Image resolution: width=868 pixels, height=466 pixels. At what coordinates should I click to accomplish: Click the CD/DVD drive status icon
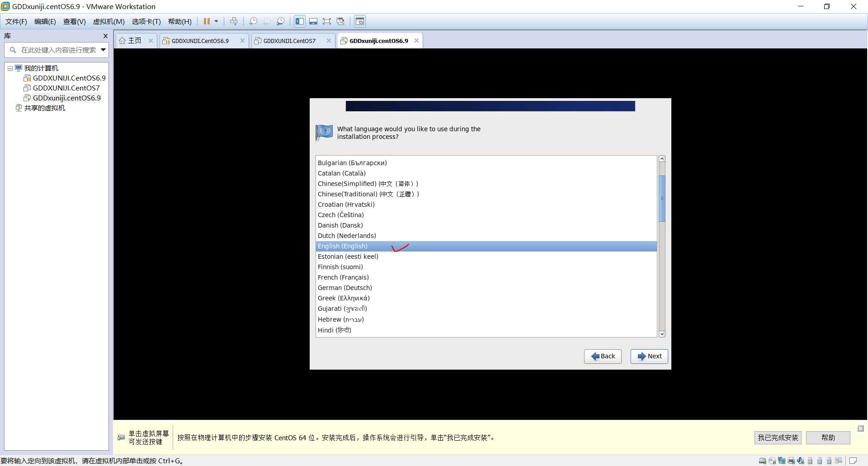coord(772,461)
